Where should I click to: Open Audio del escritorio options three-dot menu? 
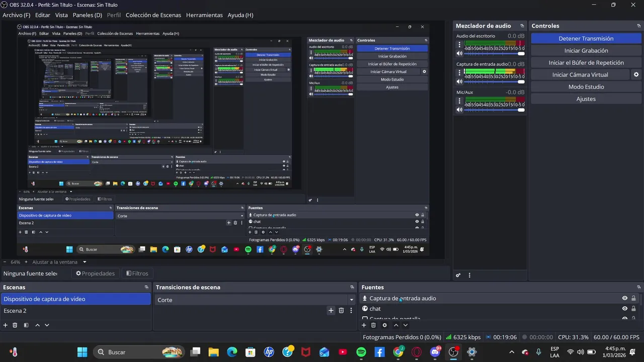459,44
